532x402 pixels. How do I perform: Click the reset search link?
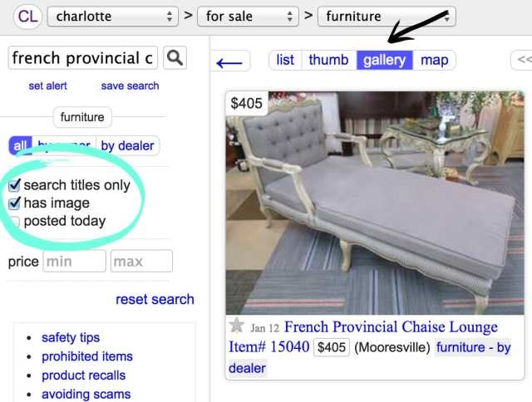click(x=155, y=299)
